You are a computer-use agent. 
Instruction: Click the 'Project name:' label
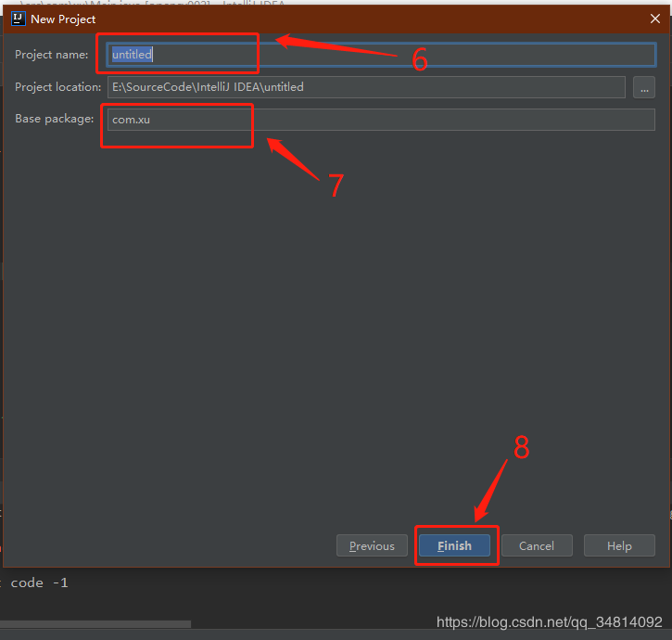51,55
